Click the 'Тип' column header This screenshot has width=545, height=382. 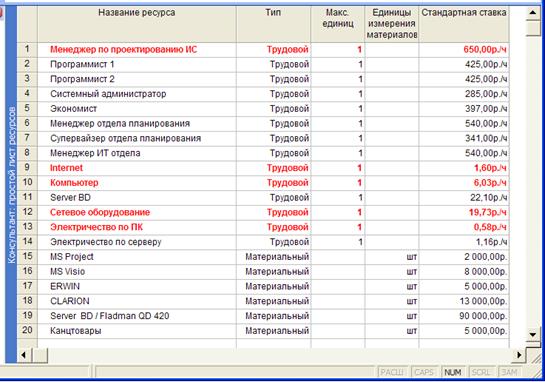pos(274,24)
